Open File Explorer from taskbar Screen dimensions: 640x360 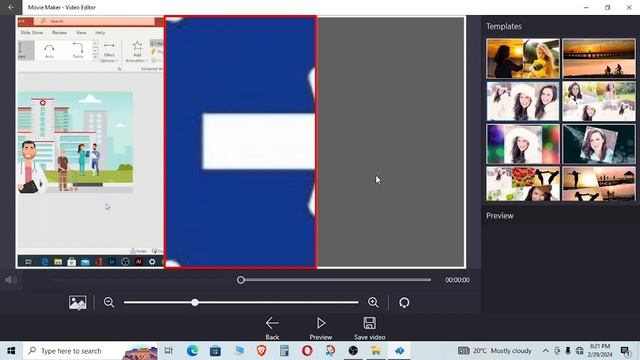[376, 351]
